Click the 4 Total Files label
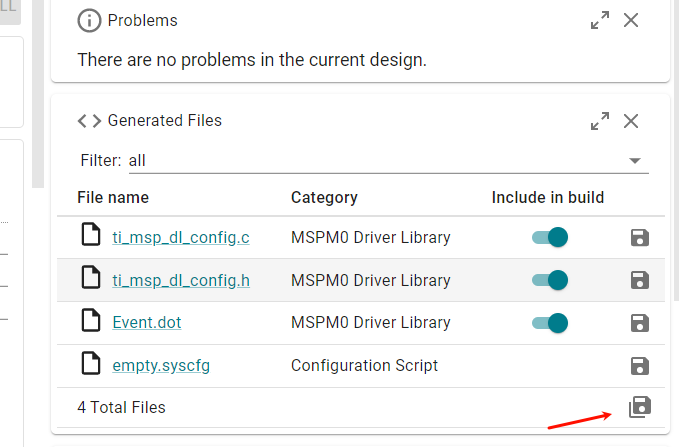The height and width of the screenshot is (447, 679). coord(121,408)
